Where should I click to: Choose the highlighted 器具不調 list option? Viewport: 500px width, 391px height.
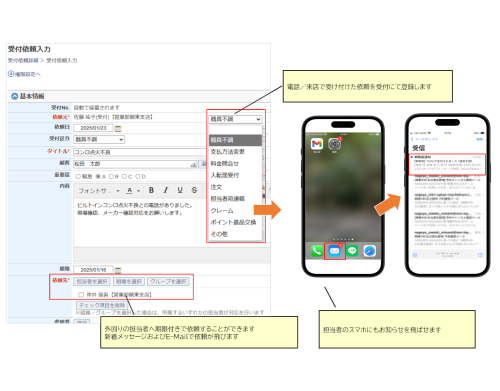point(235,140)
